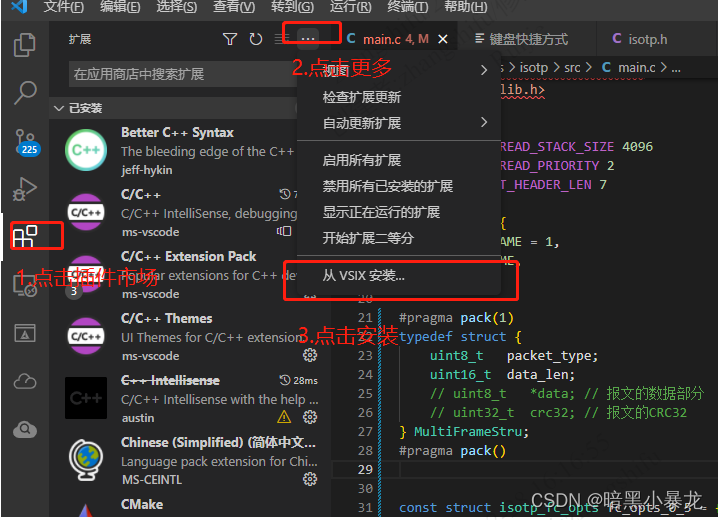This screenshot has width=719, height=520.
Task: Open Source Control with 225 badge
Action: pyautogui.click(x=27, y=142)
